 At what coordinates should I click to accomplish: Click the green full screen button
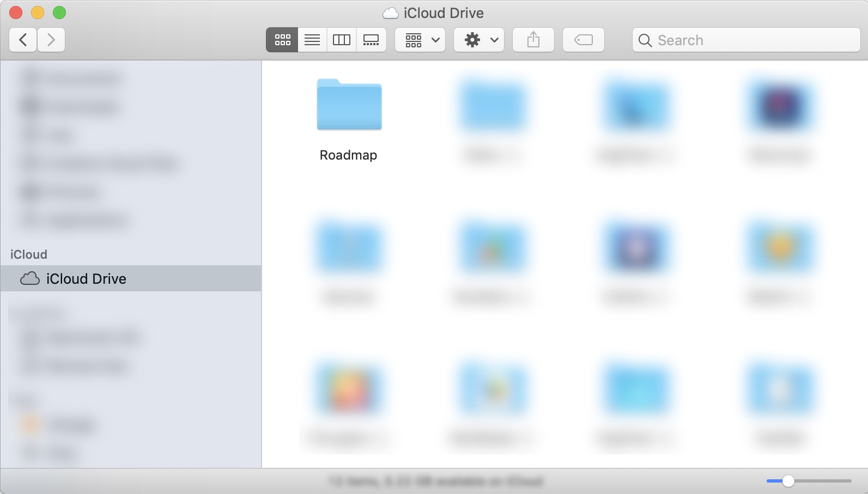(x=59, y=13)
